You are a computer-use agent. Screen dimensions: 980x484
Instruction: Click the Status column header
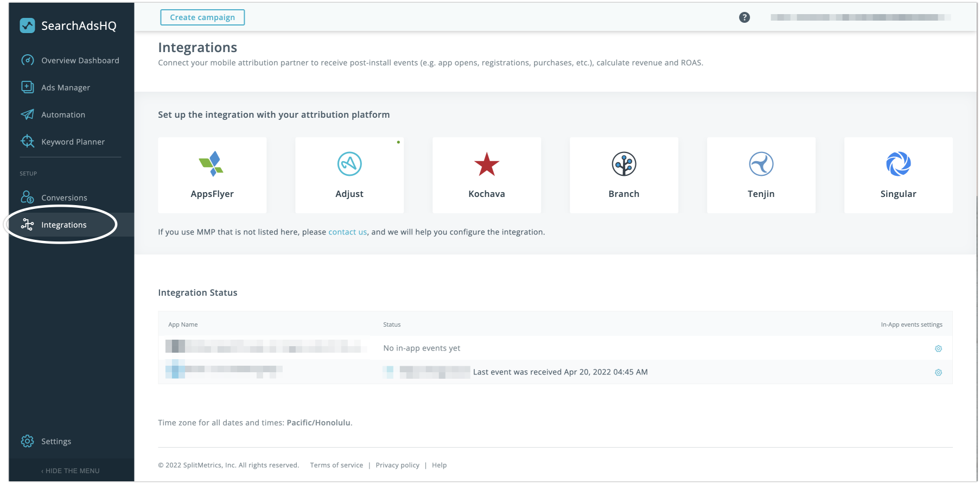tap(392, 324)
